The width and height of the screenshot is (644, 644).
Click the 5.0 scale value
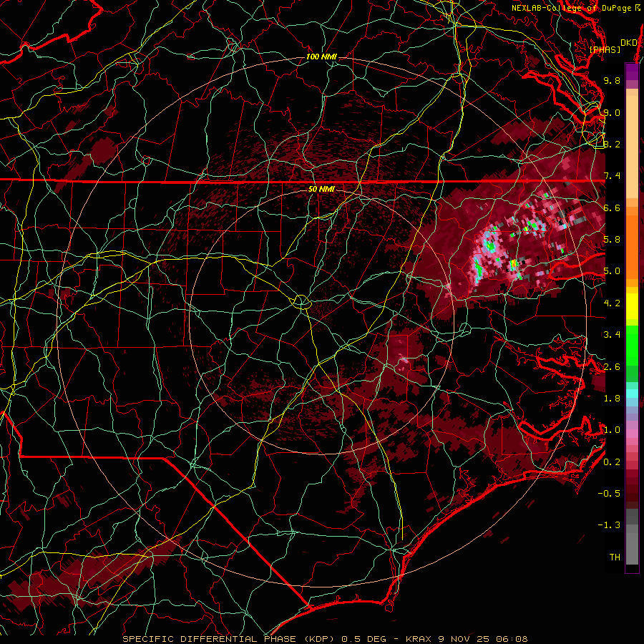coord(612,271)
